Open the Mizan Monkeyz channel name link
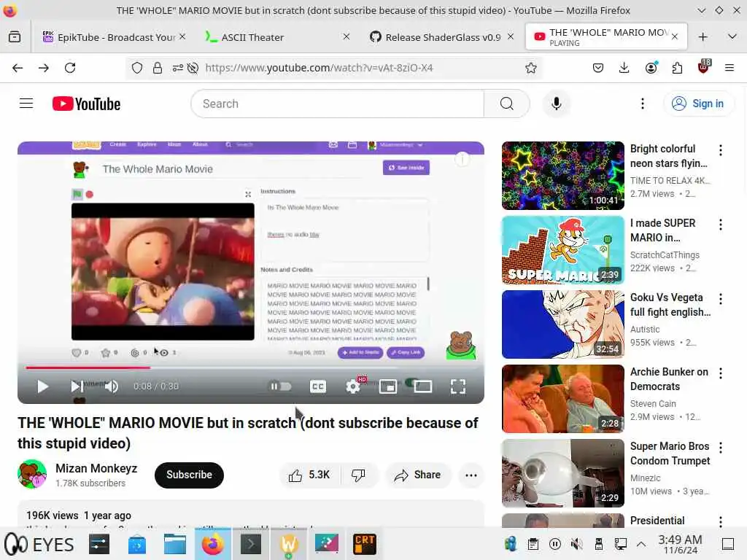The image size is (747, 560). [x=96, y=468]
